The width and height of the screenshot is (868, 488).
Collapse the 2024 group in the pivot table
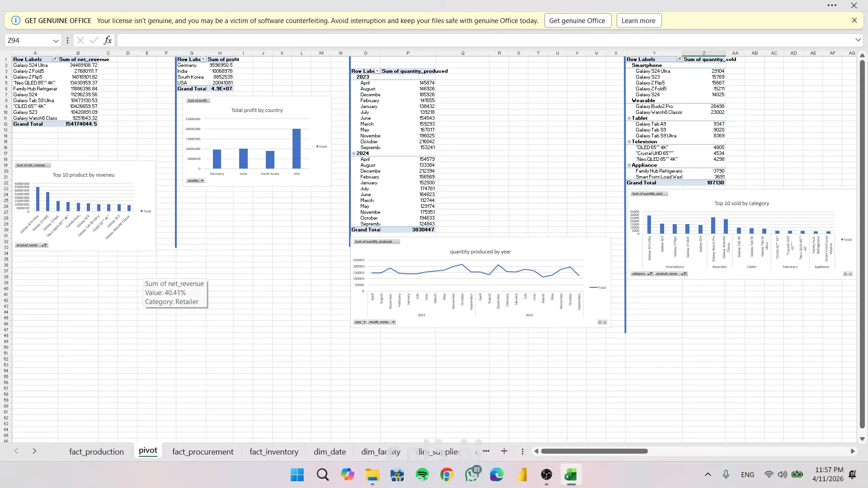coord(354,154)
